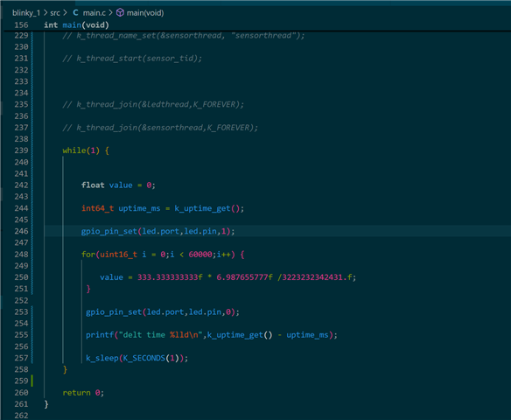Viewport: 511px width, 420px height.
Task: Place cursor on while(1) statement
Action: pos(86,150)
